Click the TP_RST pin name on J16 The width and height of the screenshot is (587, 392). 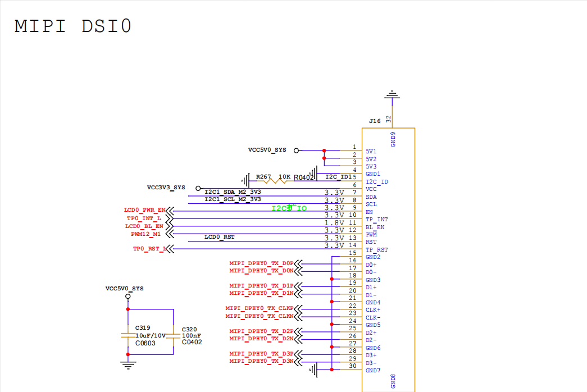(376, 250)
